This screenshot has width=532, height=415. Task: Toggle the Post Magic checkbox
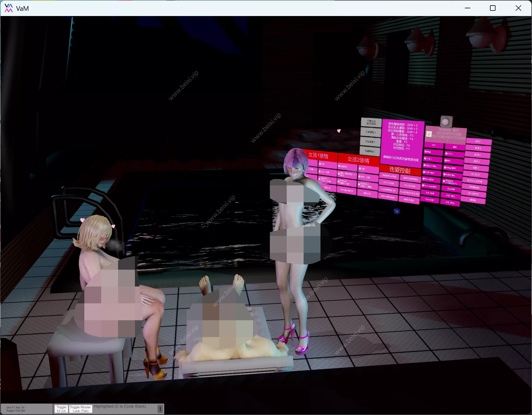tap(424, 185)
